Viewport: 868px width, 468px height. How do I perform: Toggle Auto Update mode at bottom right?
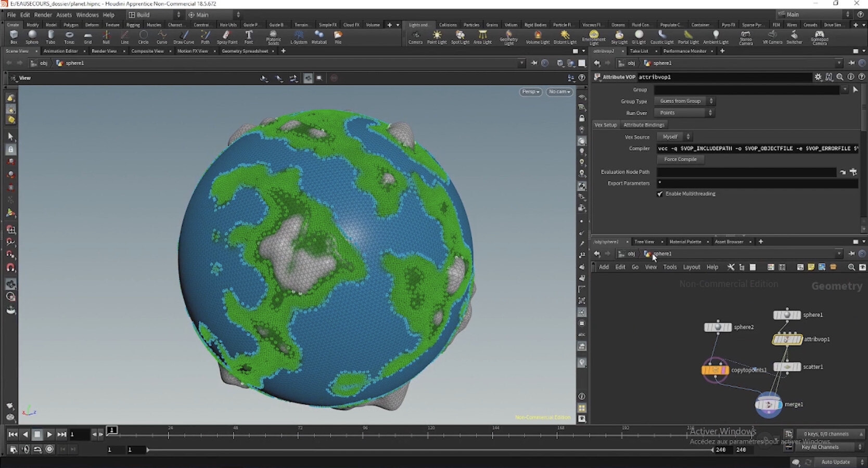coord(835,462)
